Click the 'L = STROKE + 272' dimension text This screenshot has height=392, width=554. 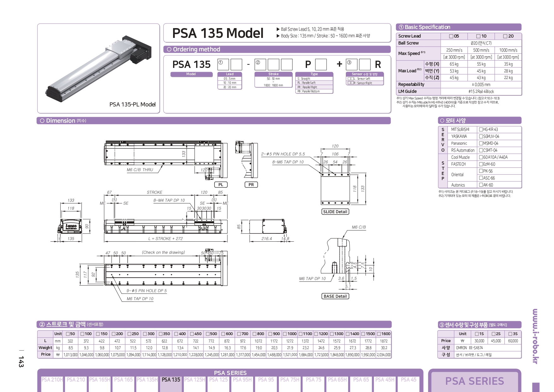(x=166, y=239)
